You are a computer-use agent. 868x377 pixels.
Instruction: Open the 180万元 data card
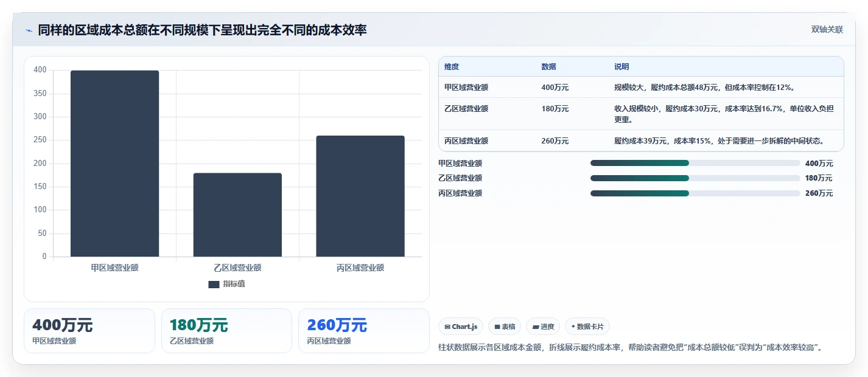(226, 331)
